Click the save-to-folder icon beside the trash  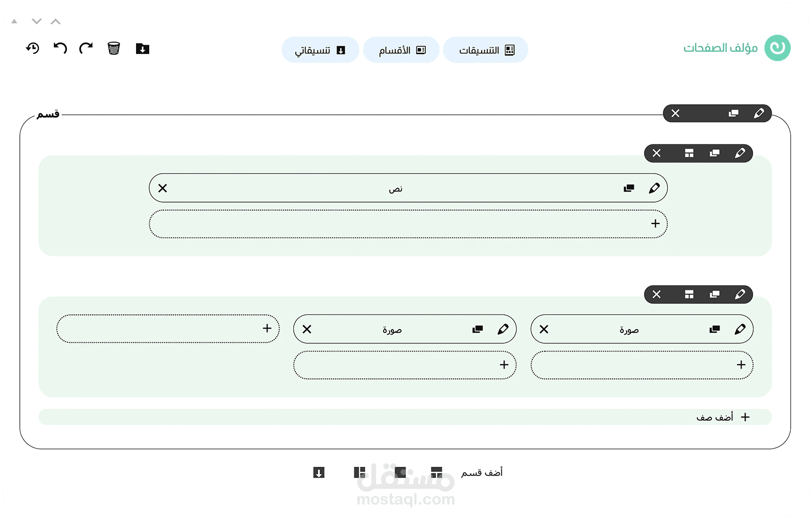pyautogui.click(x=143, y=48)
